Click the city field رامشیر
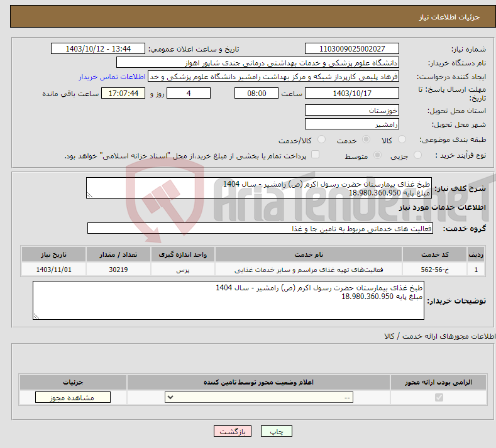 coord(352,124)
